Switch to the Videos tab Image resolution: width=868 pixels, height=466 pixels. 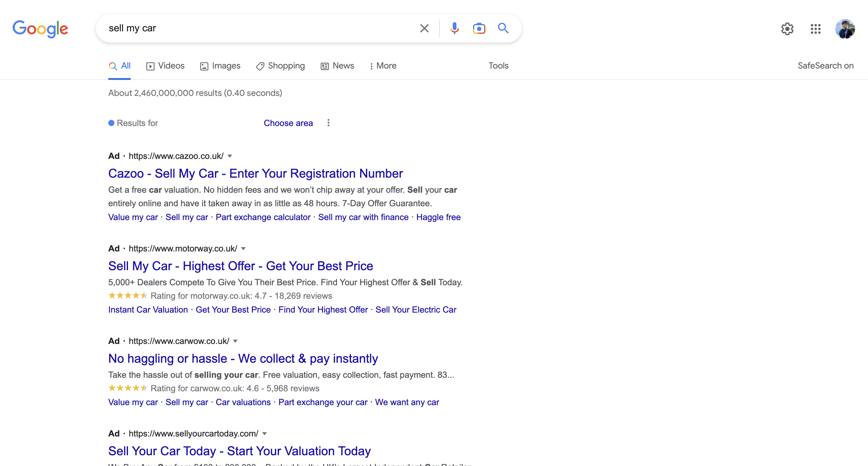pyautogui.click(x=165, y=66)
